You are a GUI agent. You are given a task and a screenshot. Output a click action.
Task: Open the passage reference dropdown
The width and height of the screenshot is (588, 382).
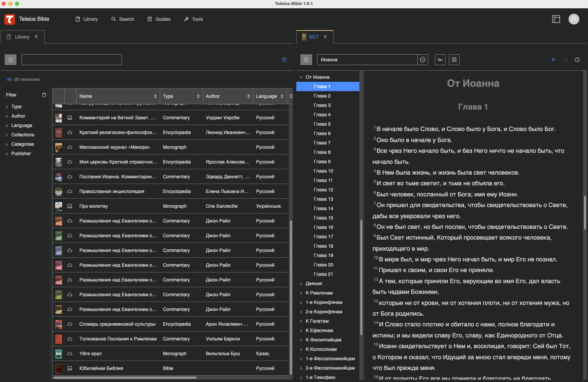click(x=423, y=60)
